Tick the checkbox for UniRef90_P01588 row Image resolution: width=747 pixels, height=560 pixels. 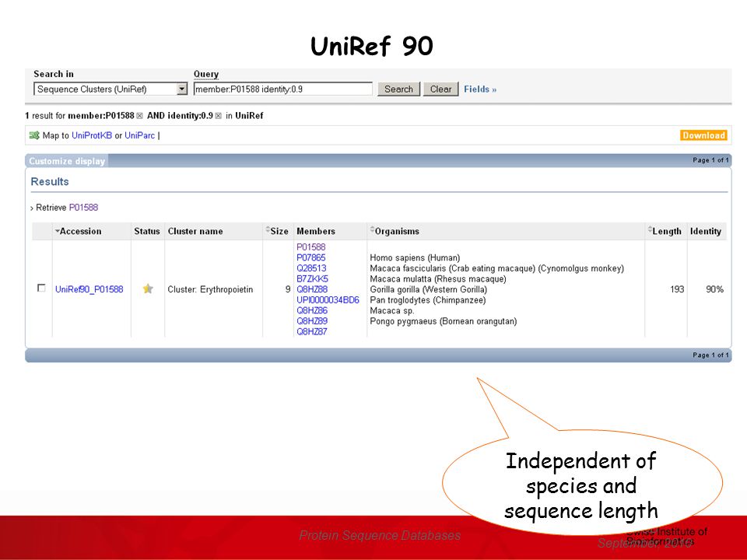[x=41, y=288]
